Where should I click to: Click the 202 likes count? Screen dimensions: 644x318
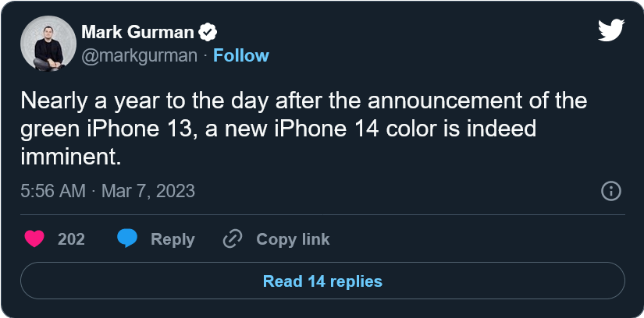(x=72, y=239)
